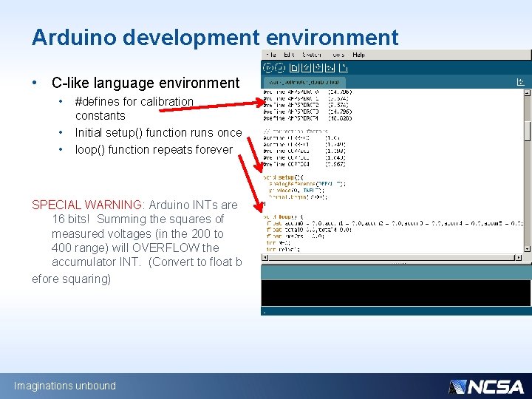Click the slide title 'Arduino development environment'
Image resolution: width=532 pixels, height=399 pixels.
coord(215,38)
